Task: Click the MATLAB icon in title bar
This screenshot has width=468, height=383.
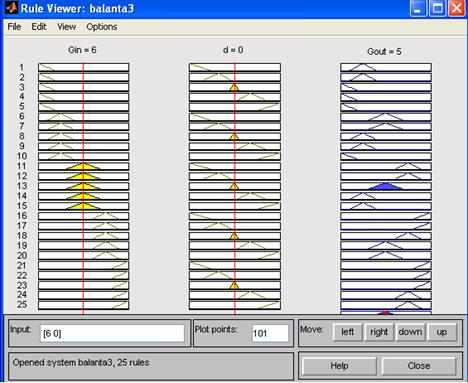Action: (11, 8)
